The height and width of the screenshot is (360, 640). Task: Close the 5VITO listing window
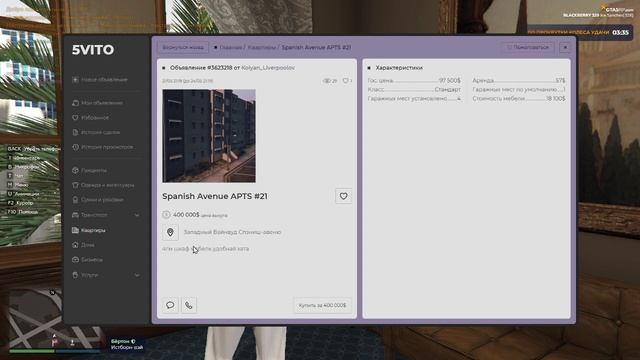click(x=565, y=47)
